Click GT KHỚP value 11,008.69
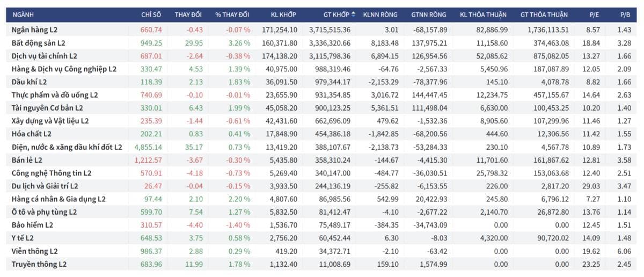 pyautogui.click(x=335, y=264)
